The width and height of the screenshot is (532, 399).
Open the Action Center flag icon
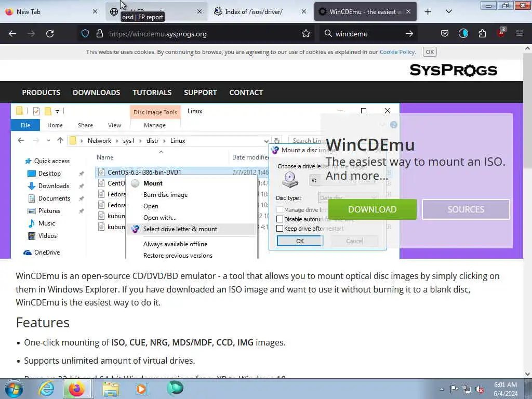coord(454,389)
